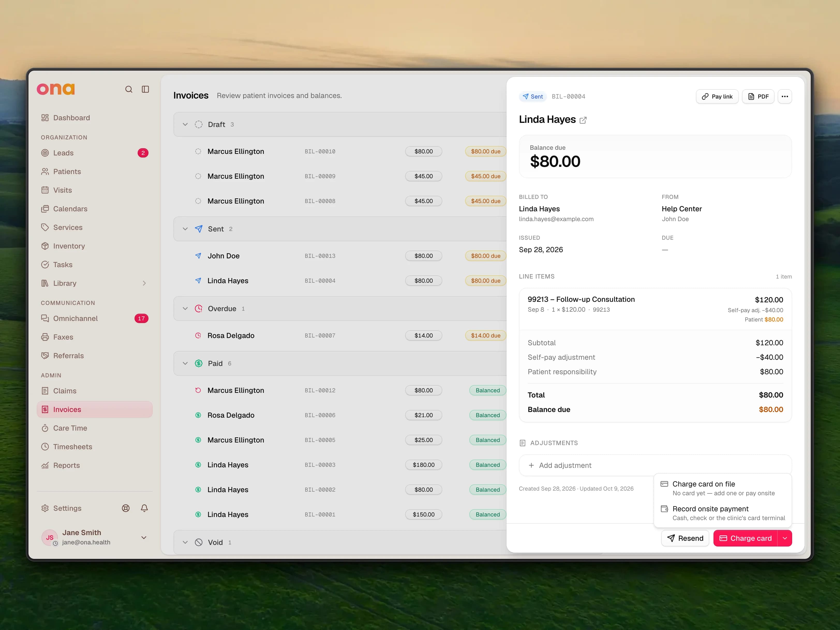This screenshot has height=630, width=840.
Task: Go to Leads in the sidebar
Action: [x=95, y=153]
